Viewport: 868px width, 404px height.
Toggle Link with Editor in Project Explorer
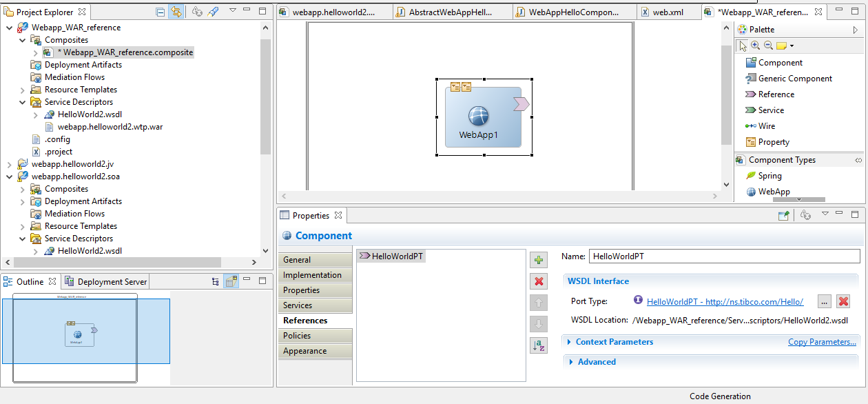point(176,12)
